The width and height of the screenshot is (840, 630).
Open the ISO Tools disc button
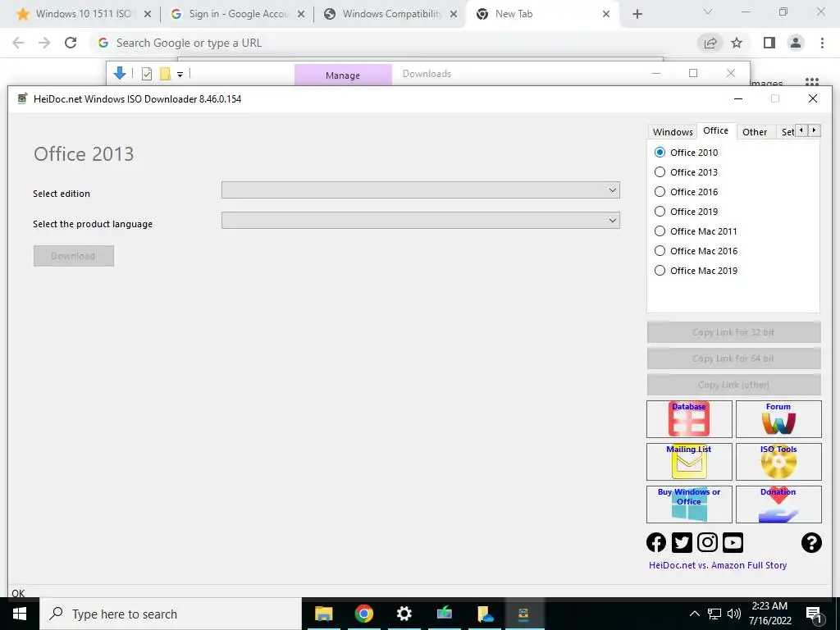point(778,461)
